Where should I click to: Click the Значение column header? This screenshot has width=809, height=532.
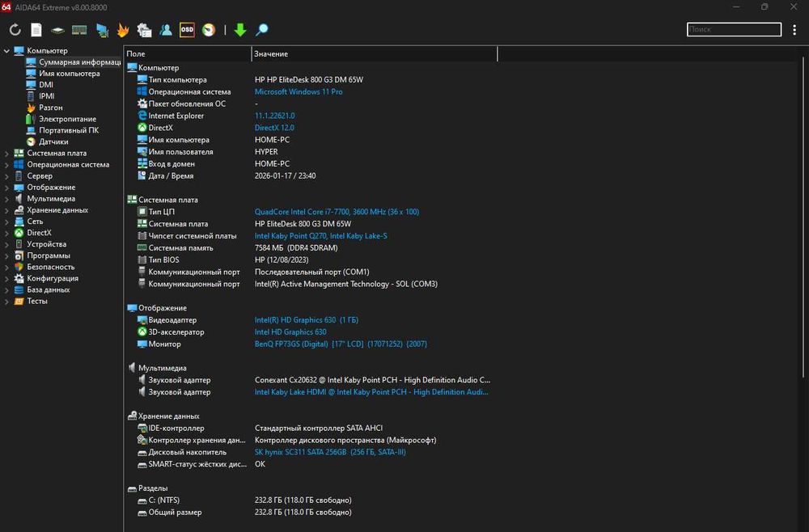point(374,53)
